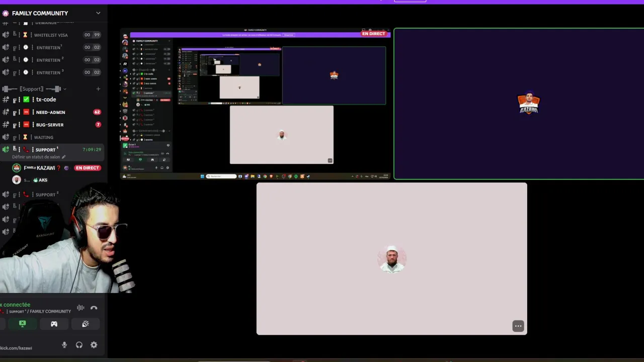Open the soundboard button
The height and width of the screenshot is (362, 644).
pyautogui.click(x=85, y=324)
